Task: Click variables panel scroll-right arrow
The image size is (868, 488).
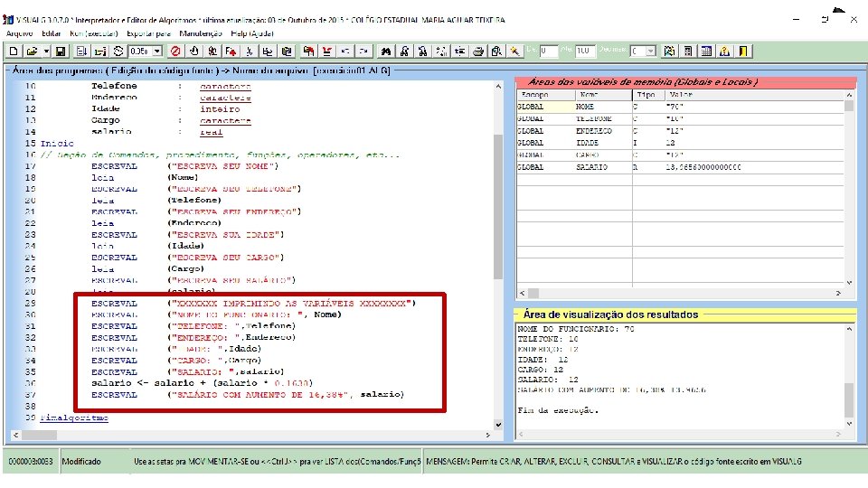Action: [x=838, y=293]
